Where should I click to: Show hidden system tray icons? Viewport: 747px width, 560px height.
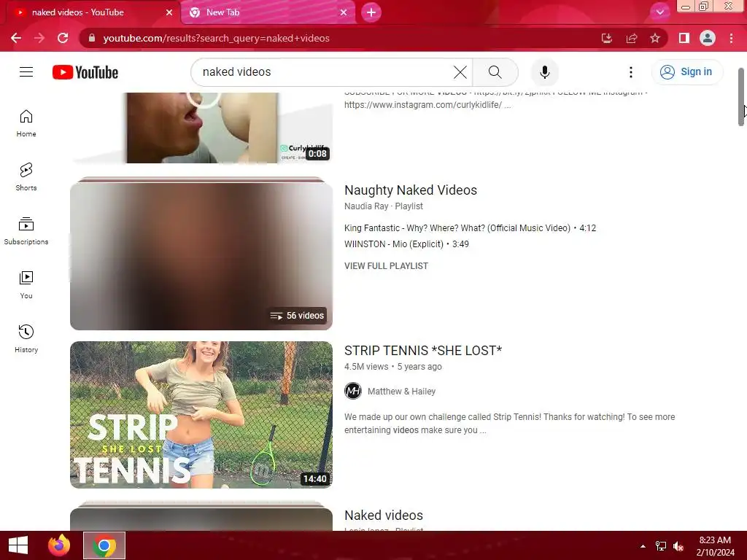[643, 546]
